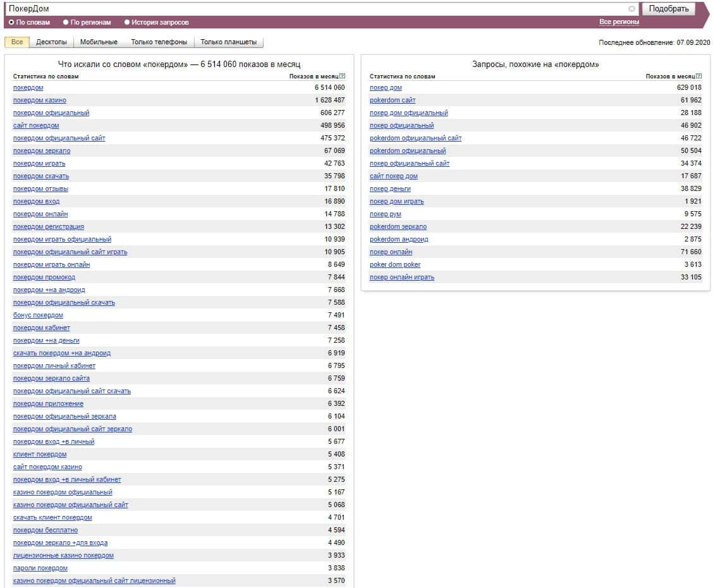The height and width of the screenshot is (588, 713).
Task: Click help icon beside left table's «Показов в месяц»
Action: (x=343, y=77)
